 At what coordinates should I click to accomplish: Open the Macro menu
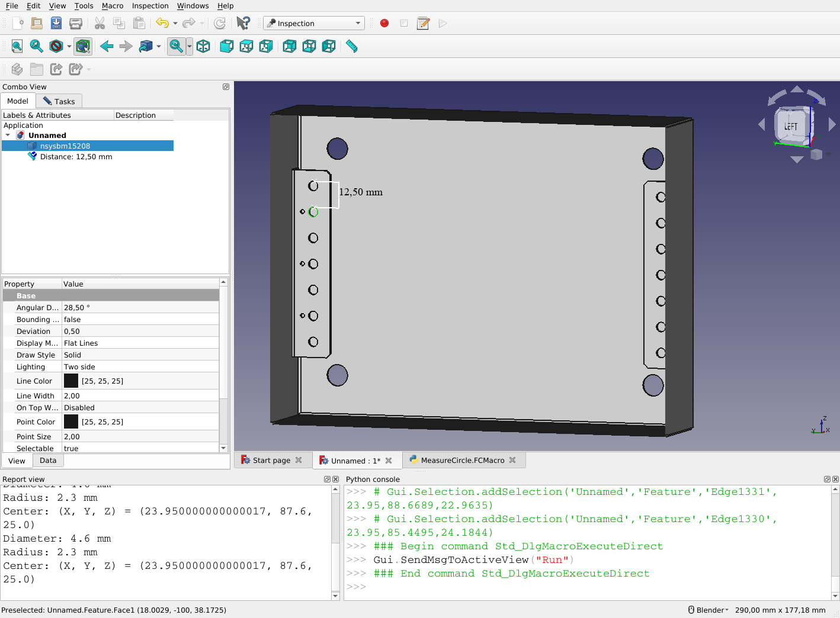113,6
